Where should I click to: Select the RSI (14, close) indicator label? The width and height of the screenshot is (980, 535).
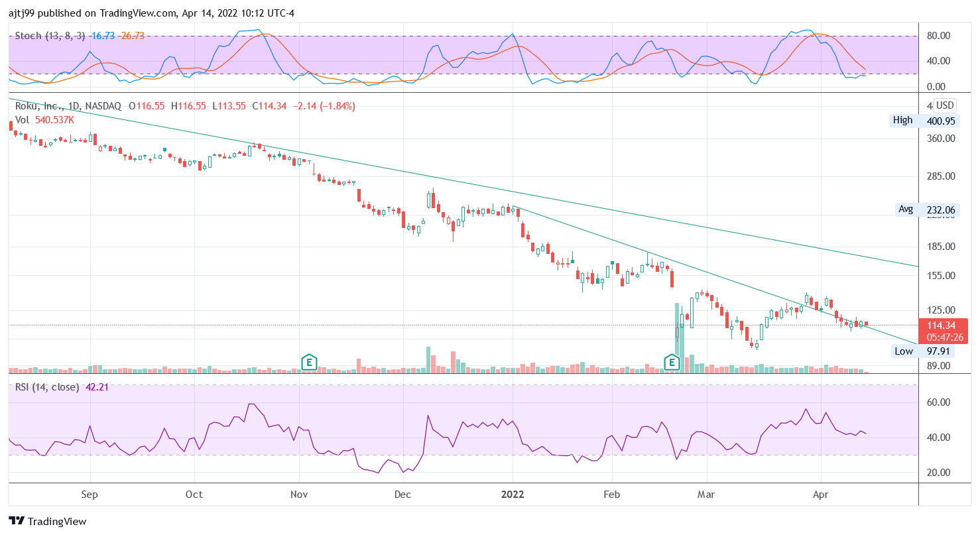click(x=47, y=386)
